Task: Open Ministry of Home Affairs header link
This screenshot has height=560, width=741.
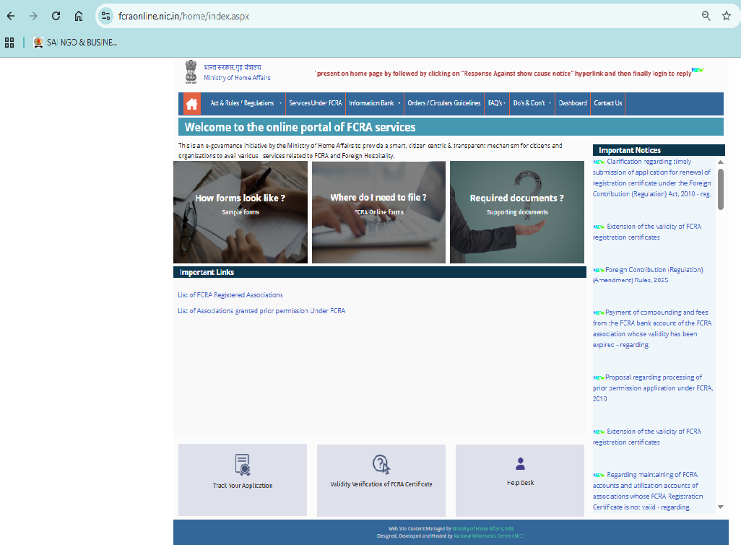Action: (x=237, y=78)
